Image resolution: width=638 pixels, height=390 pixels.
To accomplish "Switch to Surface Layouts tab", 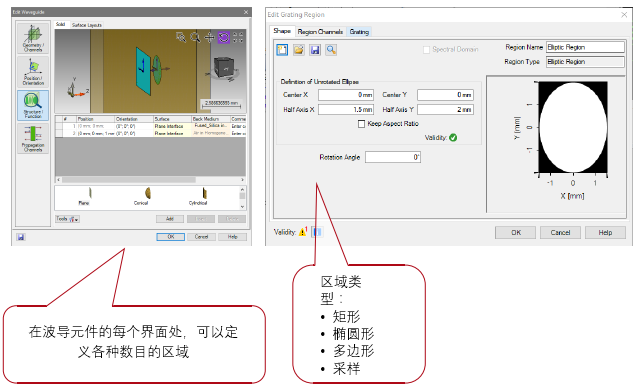I will 87,25.
